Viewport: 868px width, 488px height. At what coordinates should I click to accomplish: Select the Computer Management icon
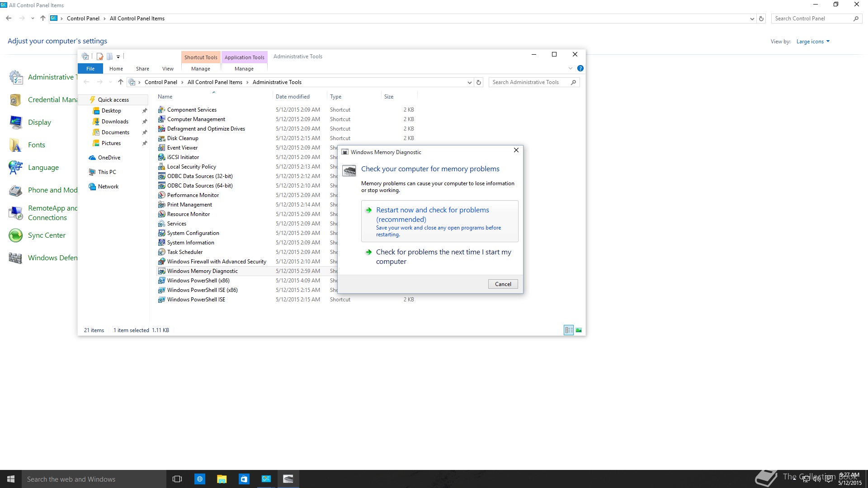(161, 119)
